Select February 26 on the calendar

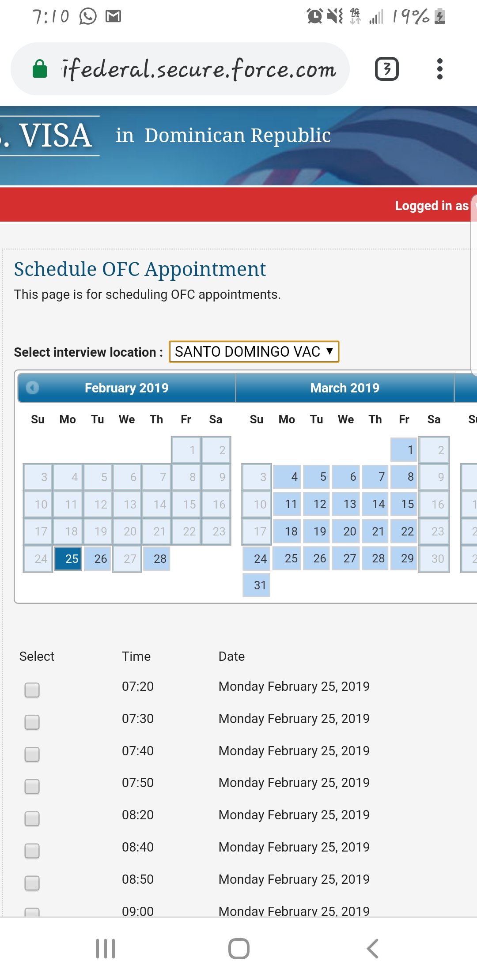[98, 558]
